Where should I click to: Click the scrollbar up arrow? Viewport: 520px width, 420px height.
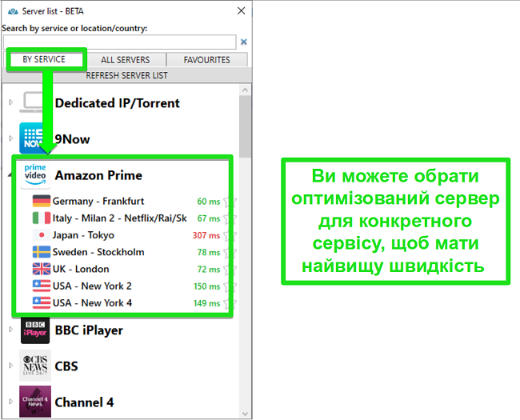(x=245, y=90)
